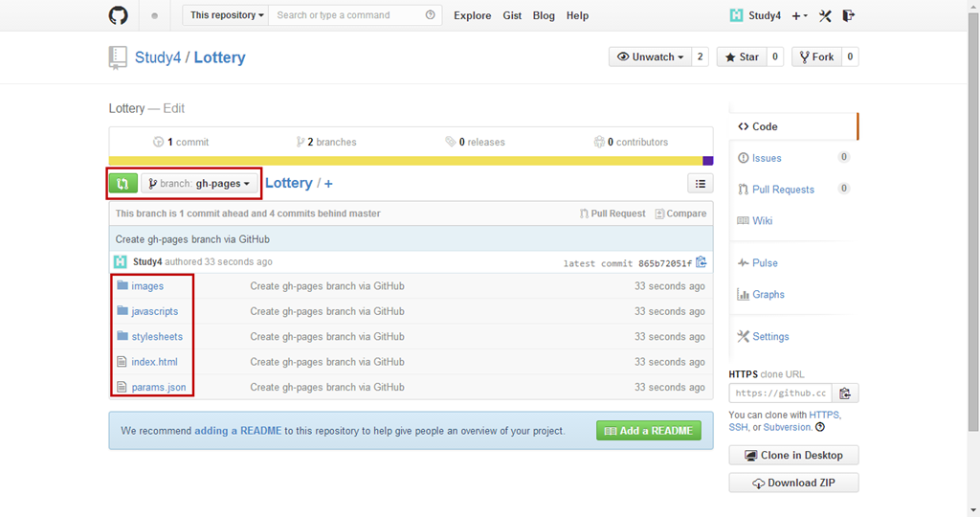Click the sign out icon in header
980x517 pixels.
848,15
